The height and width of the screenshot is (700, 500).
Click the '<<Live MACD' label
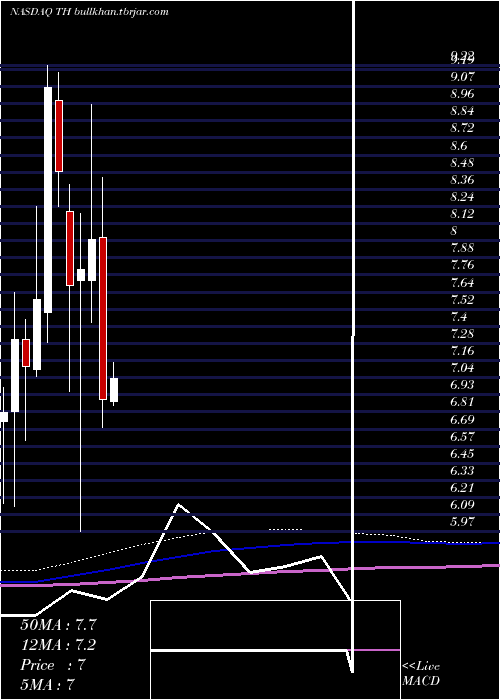[421, 674]
